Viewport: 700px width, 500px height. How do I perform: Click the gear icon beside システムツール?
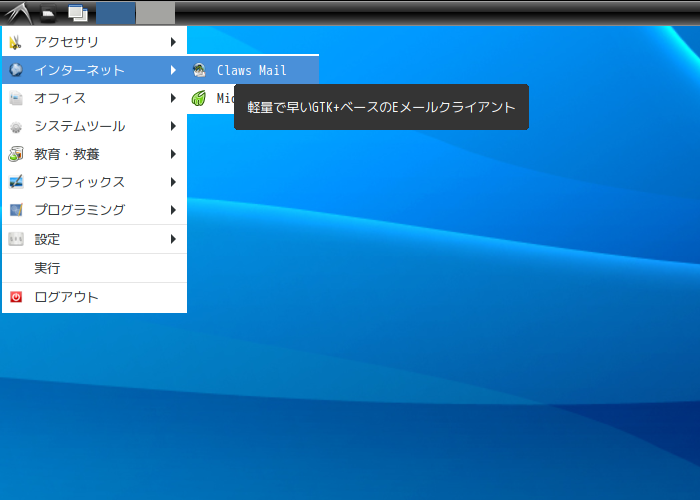point(16,126)
